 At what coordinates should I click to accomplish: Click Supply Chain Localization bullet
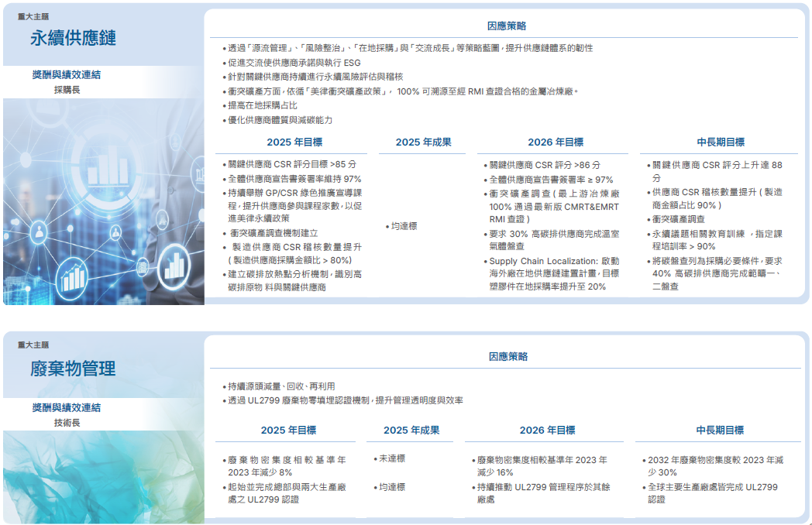pyautogui.click(x=552, y=273)
